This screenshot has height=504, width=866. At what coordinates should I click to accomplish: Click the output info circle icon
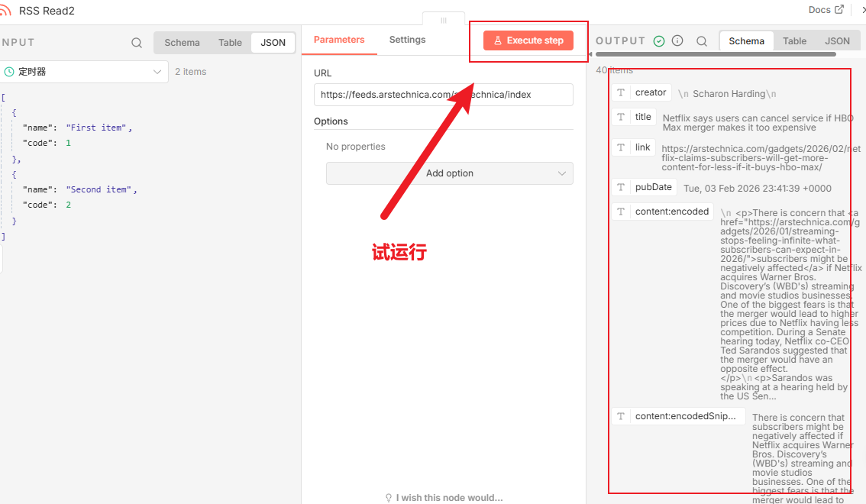point(677,41)
